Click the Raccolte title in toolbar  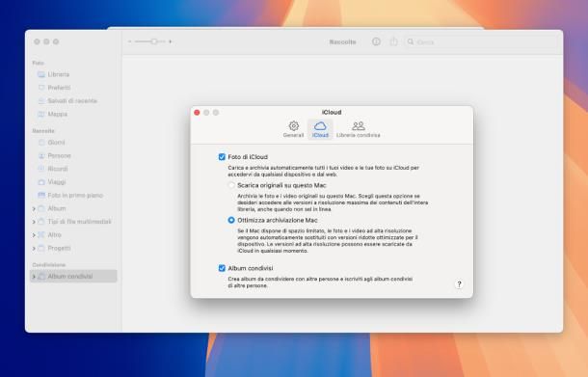point(342,42)
